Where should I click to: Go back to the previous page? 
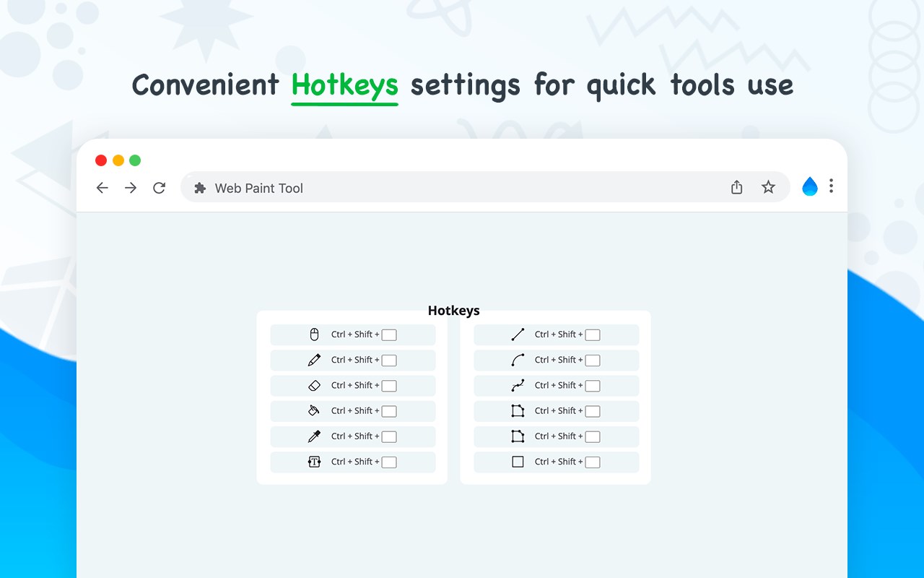point(103,188)
